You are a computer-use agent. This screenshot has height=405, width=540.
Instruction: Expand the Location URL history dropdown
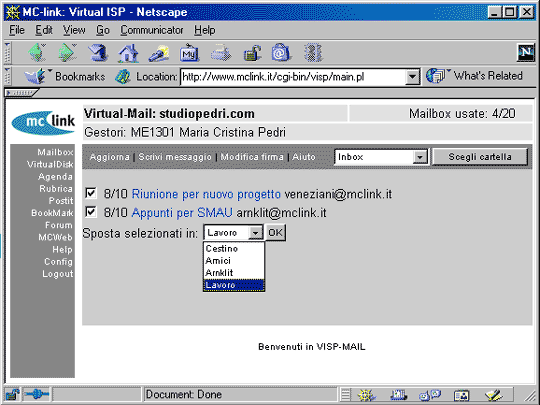tap(412, 77)
